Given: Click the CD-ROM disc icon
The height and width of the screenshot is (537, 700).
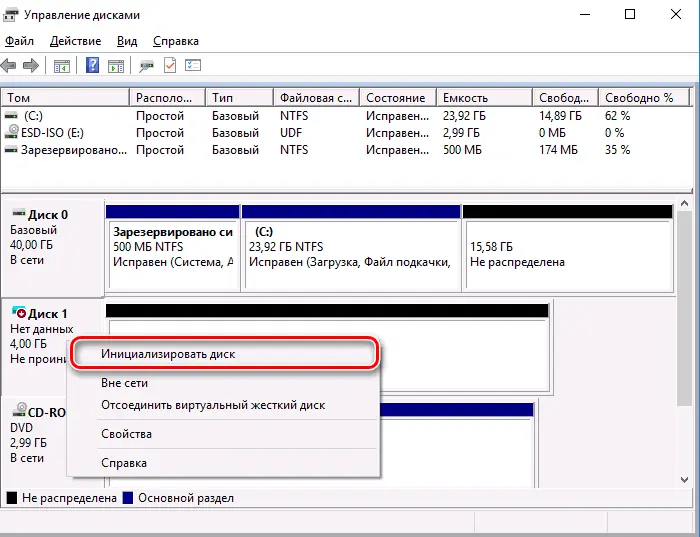Looking at the screenshot, I should (x=19, y=410).
